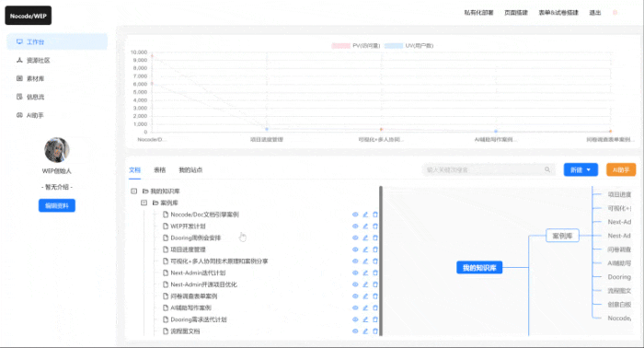Open 素材库 in the sidebar
This screenshot has width=644, height=348.
click(x=57, y=78)
